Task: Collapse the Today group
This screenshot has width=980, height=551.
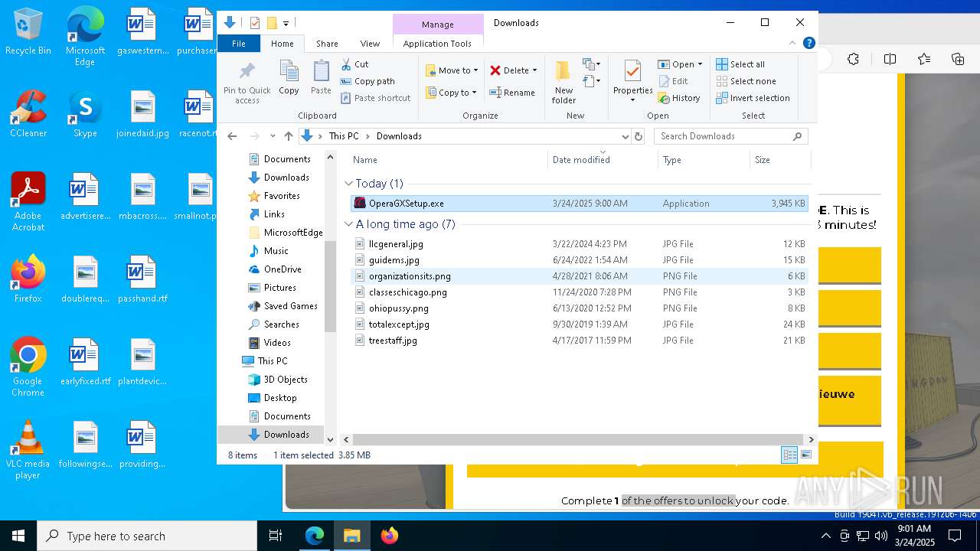Action: click(x=348, y=184)
